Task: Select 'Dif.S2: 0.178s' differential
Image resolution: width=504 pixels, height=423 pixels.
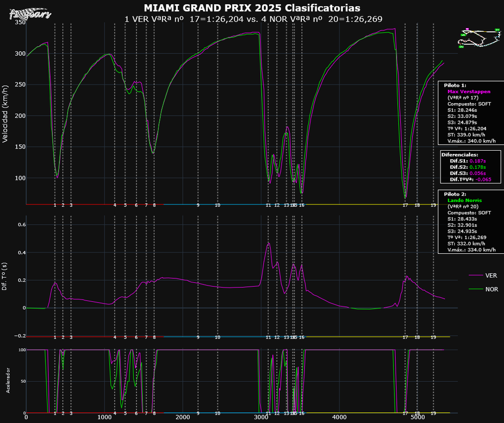Action: 468,167
